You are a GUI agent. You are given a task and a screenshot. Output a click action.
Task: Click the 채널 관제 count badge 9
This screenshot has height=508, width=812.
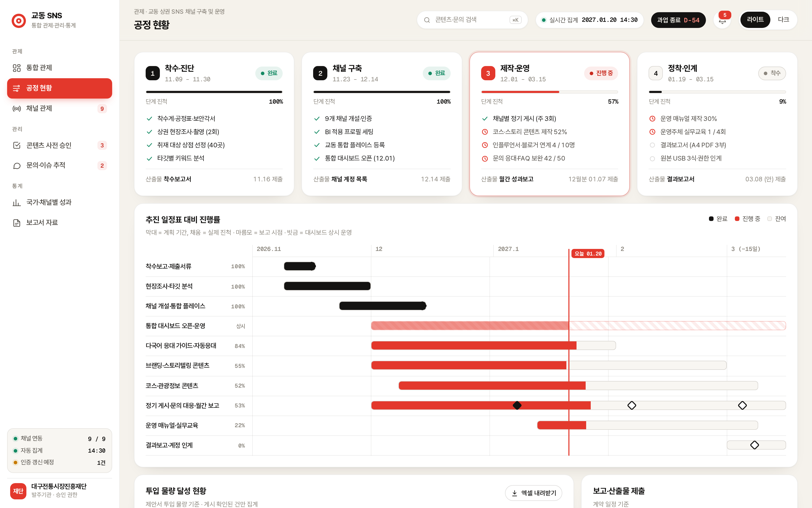coord(102,108)
